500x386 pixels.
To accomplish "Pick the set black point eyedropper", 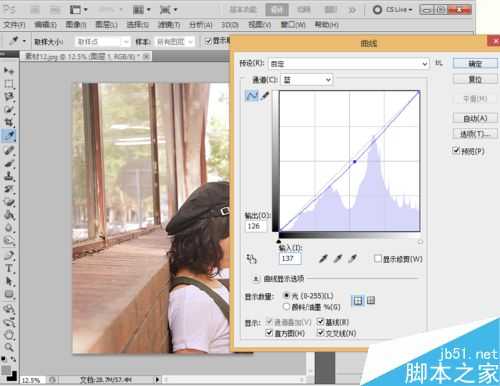I will point(323,259).
